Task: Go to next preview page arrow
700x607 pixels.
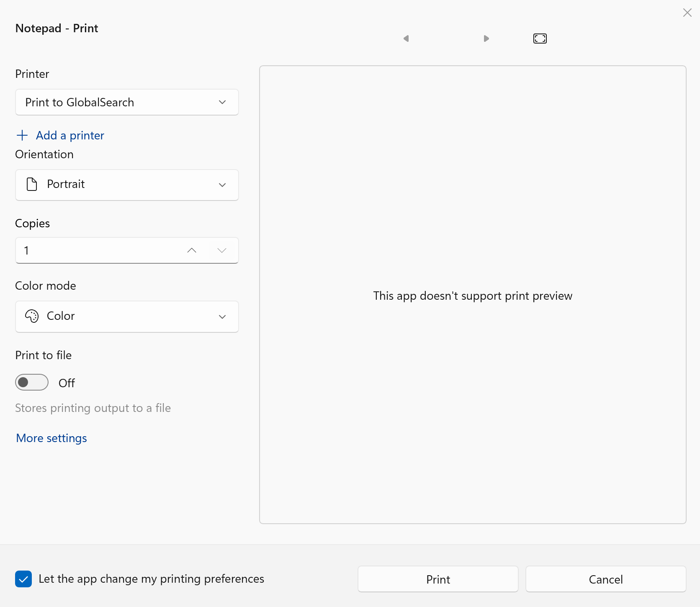Action: [486, 39]
